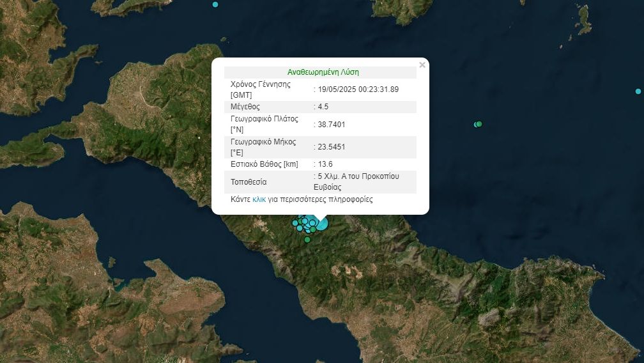Viewport: 644px width, 363px height.
Task: Click the magnitude value 4.5
Action: pyautogui.click(x=323, y=107)
